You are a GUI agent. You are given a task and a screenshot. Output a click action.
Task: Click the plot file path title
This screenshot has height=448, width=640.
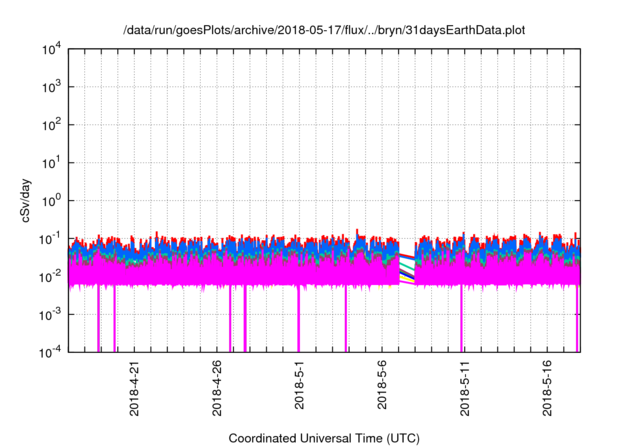(x=324, y=30)
